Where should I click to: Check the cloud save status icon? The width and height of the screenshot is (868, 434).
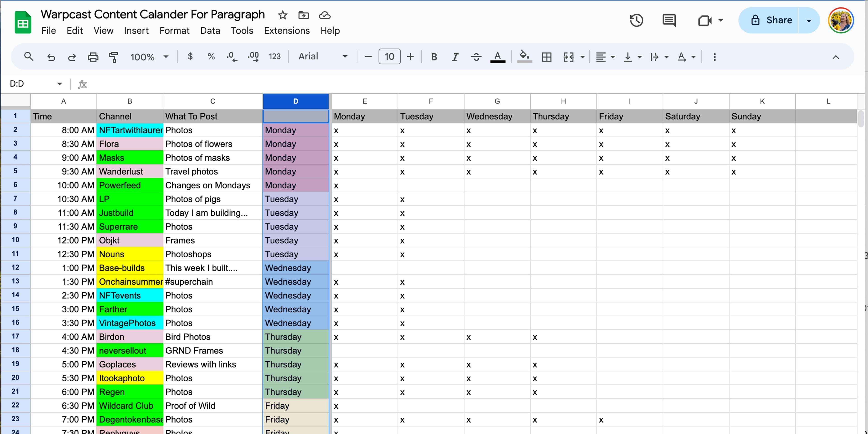pyautogui.click(x=325, y=15)
